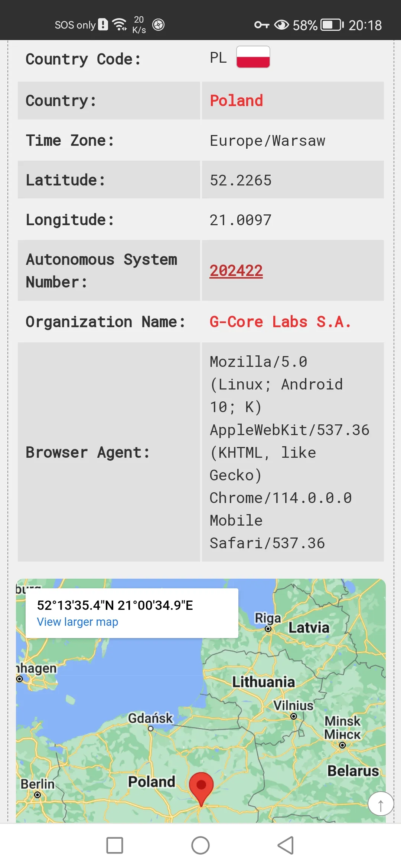Select the Mozilla/5.0 browser agent string
The height and width of the screenshot is (868, 401).
(x=290, y=452)
